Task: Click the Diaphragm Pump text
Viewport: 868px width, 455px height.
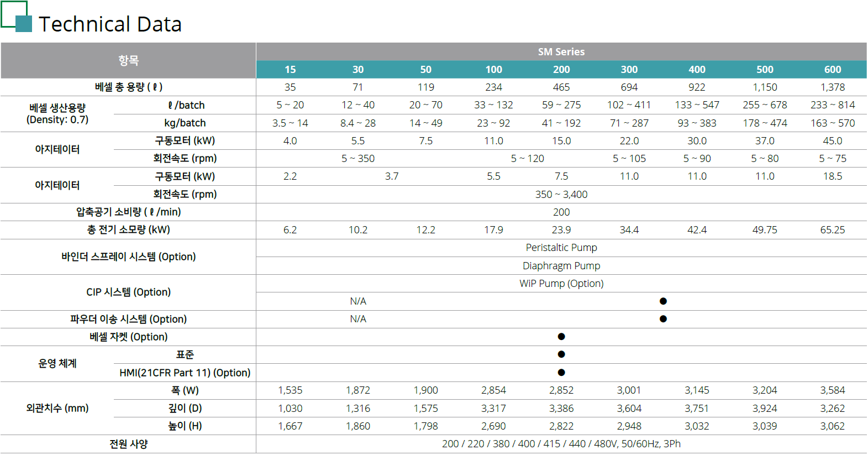Action: pyautogui.click(x=561, y=266)
